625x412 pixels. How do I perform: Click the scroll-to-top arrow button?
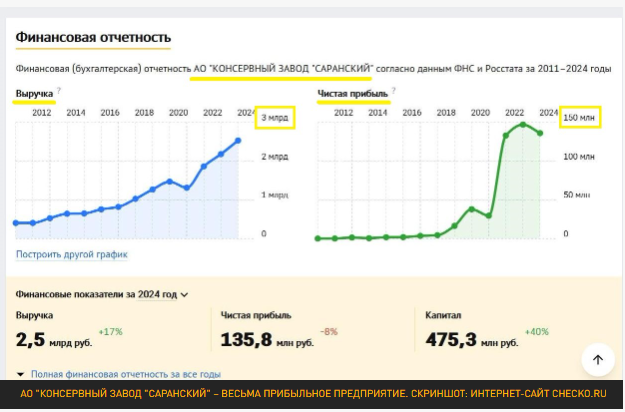point(597,360)
